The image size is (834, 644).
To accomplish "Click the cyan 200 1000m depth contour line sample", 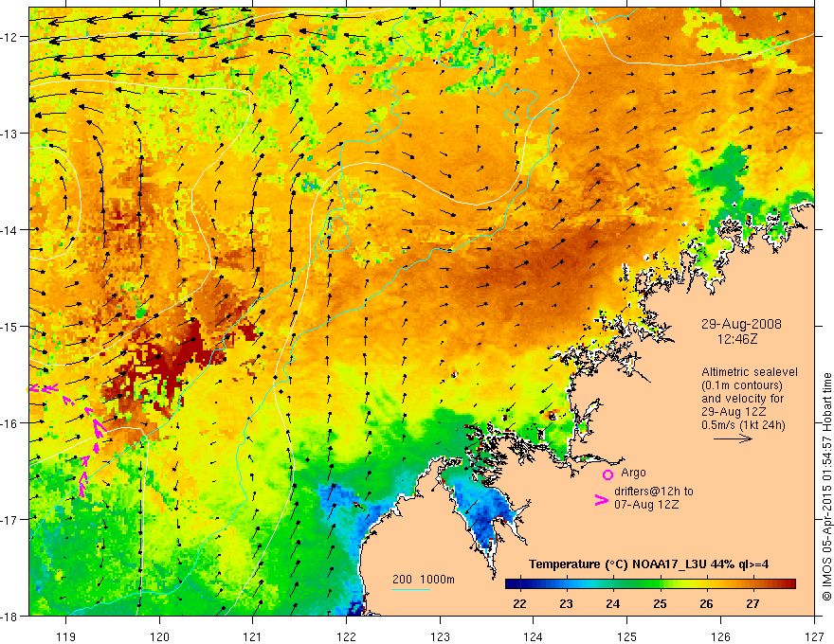I will 411,589.
